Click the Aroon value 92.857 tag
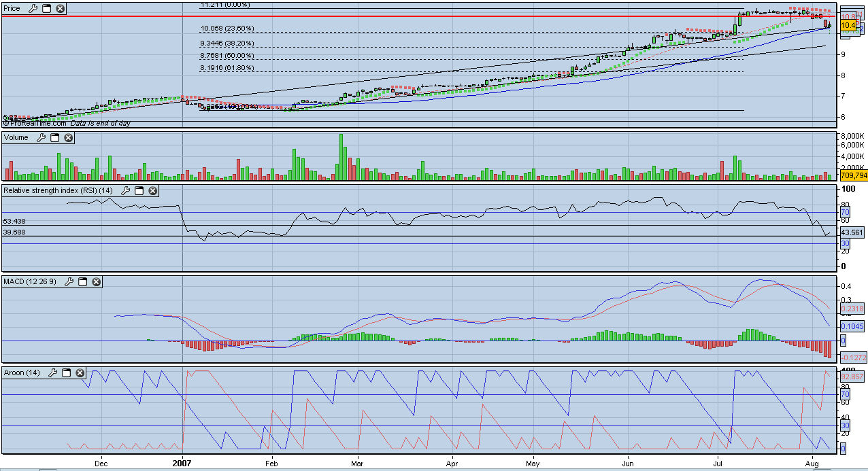 pyautogui.click(x=852, y=376)
